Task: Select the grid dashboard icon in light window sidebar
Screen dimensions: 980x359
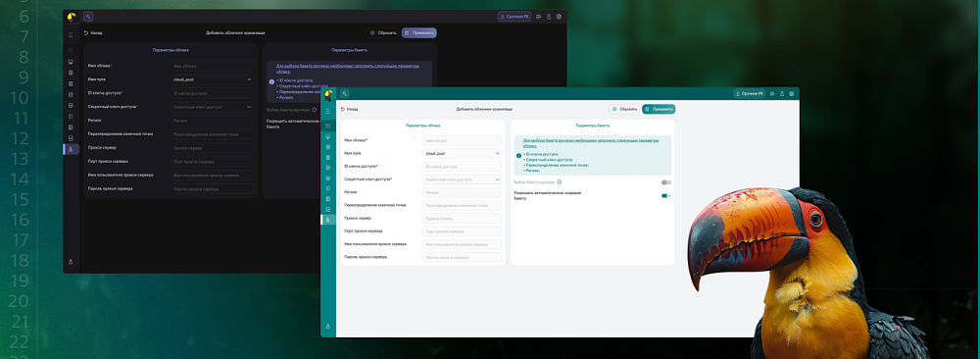Action: tap(328, 126)
